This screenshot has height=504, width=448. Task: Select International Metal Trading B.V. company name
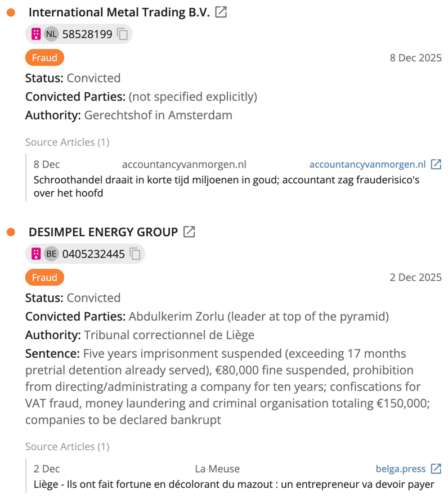click(119, 12)
